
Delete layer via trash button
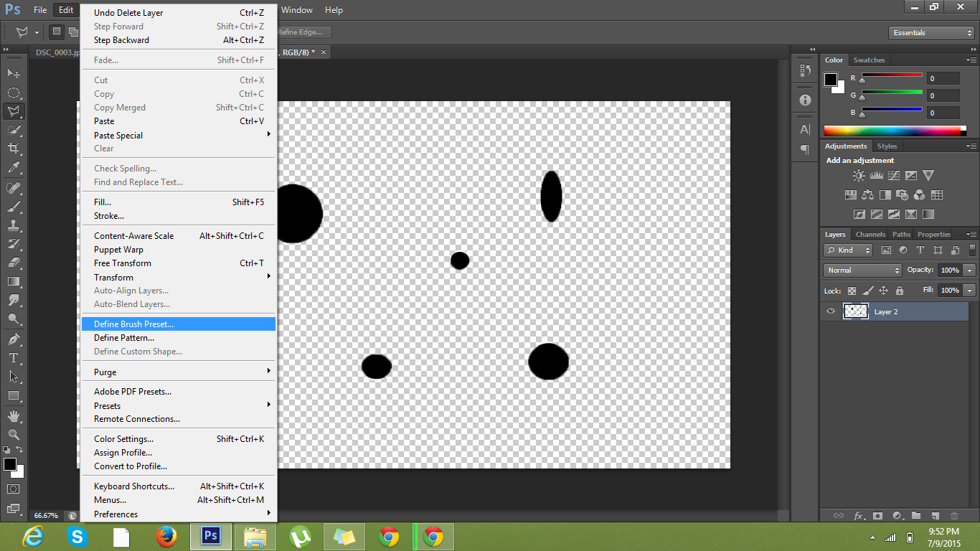coord(954,515)
